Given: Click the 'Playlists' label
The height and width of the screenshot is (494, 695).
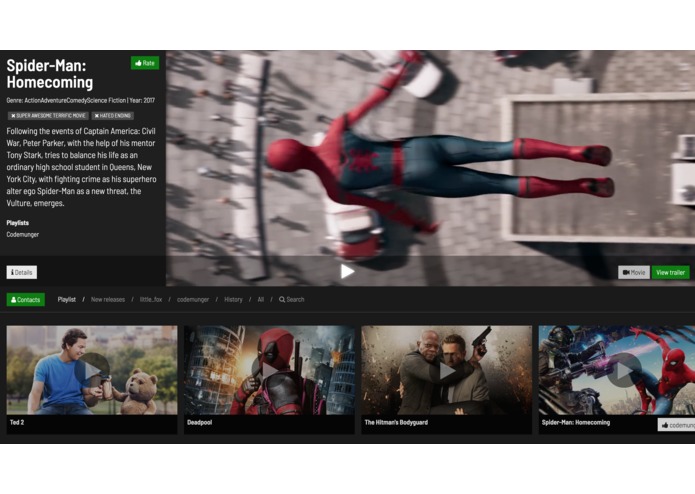Looking at the screenshot, I should (17, 223).
